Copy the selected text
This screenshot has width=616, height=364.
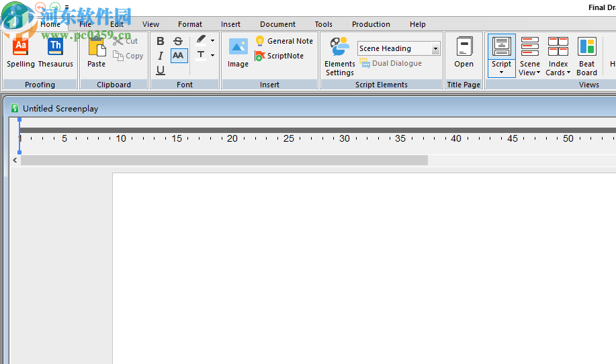click(x=128, y=56)
